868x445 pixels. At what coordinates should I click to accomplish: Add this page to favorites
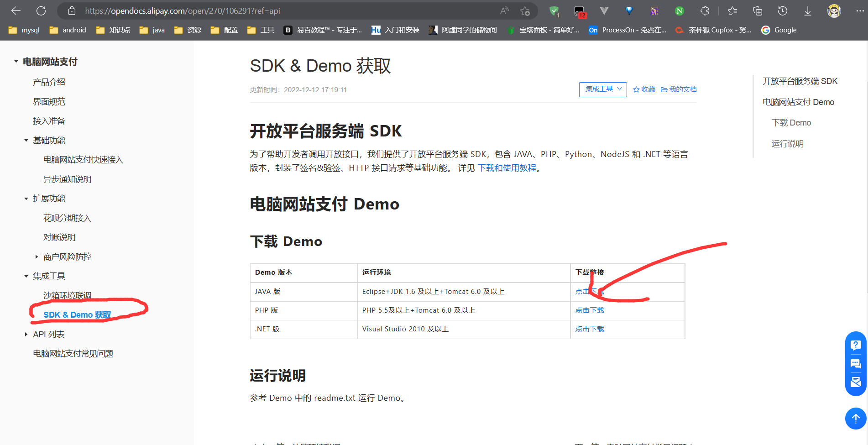[525, 10]
